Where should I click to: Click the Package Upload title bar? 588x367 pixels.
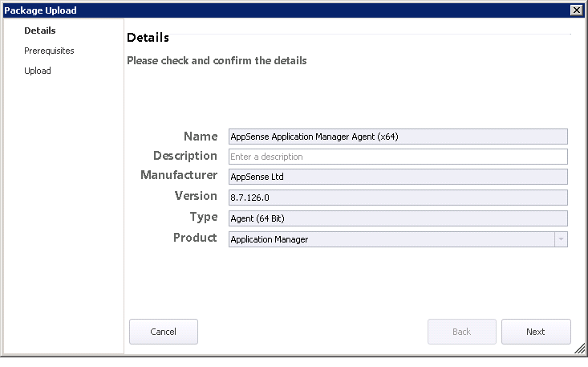pos(285,10)
